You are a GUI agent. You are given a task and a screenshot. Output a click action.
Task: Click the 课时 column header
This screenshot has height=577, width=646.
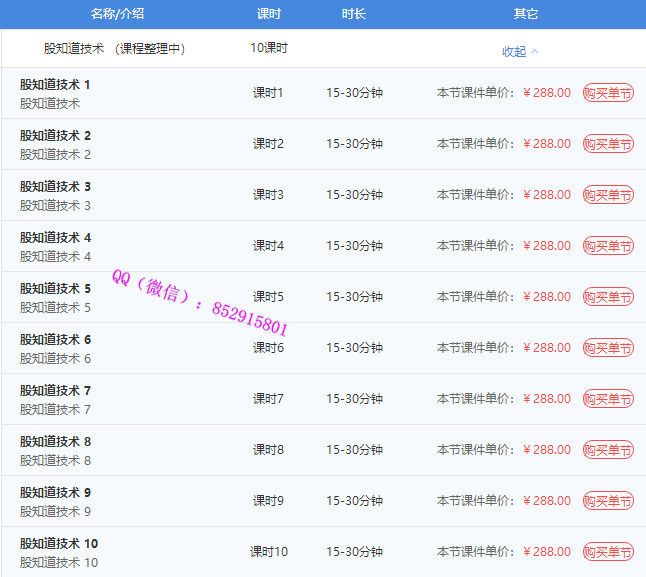(268, 14)
